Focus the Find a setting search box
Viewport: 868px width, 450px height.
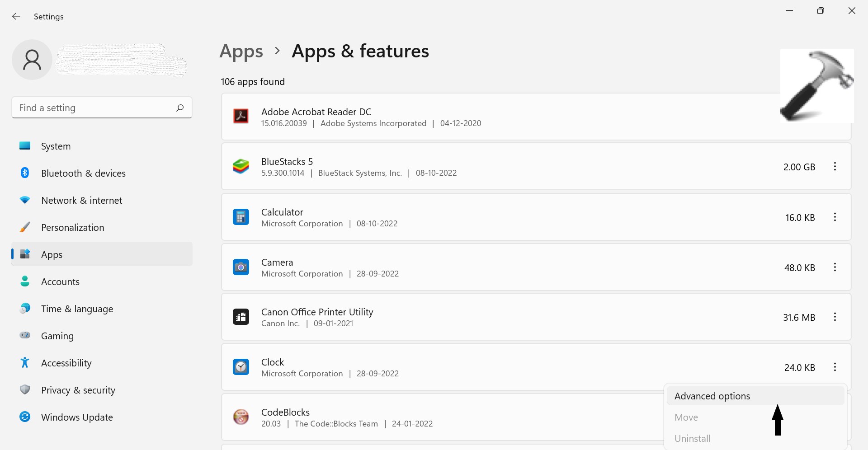95,108
